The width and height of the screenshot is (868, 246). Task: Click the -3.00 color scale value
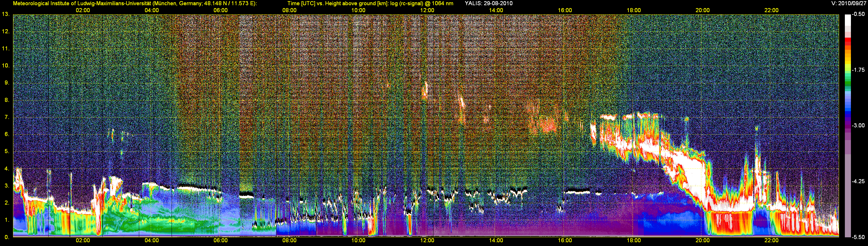(858, 125)
